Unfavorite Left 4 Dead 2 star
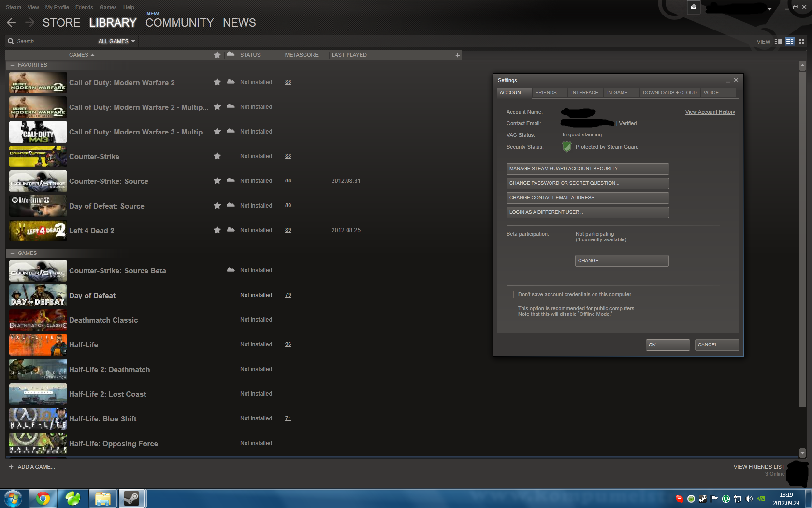The image size is (812, 508). (x=217, y=230)
